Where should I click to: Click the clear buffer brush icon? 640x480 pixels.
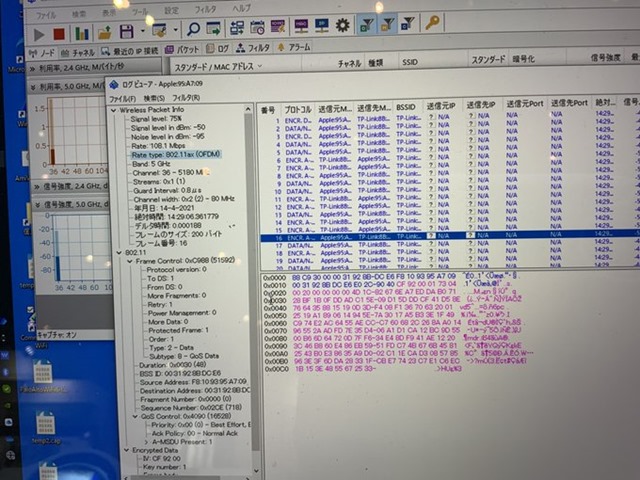click(159, 30)
